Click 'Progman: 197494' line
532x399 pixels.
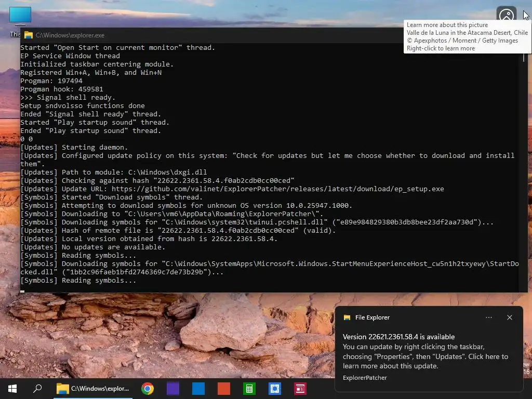pos(51,81)
